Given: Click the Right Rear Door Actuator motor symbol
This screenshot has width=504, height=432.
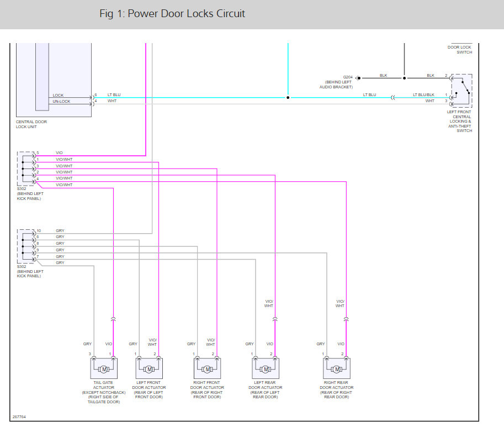Looking at the screenshot, I should click(x=337, y=368).
